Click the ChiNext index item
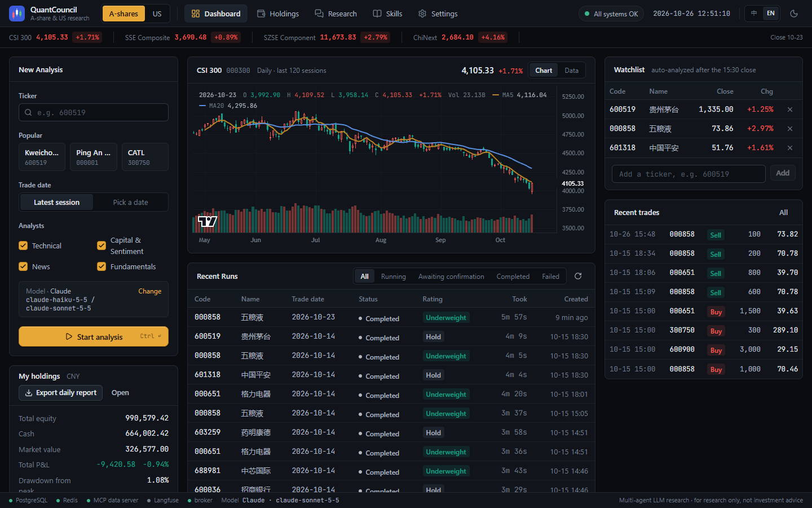812x508 pixels. coord(460,37)
